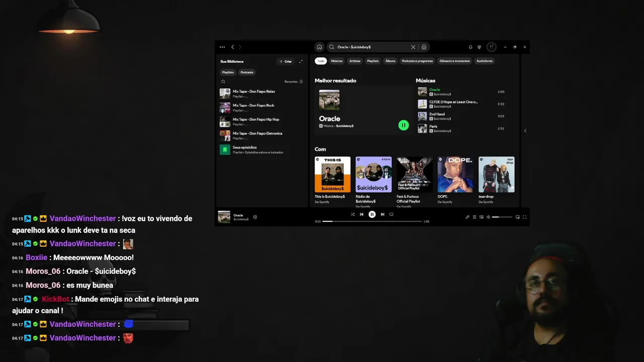This screenshot has width=644, height=362.
Task: Mute using the volume speaker icon
Action: 489,217
